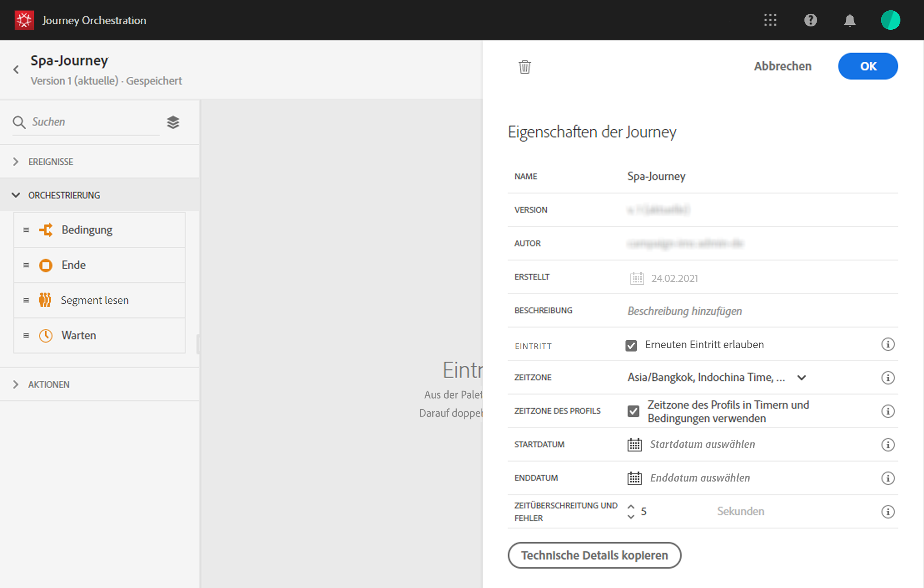Click Technische Details kopieren button

594,555
